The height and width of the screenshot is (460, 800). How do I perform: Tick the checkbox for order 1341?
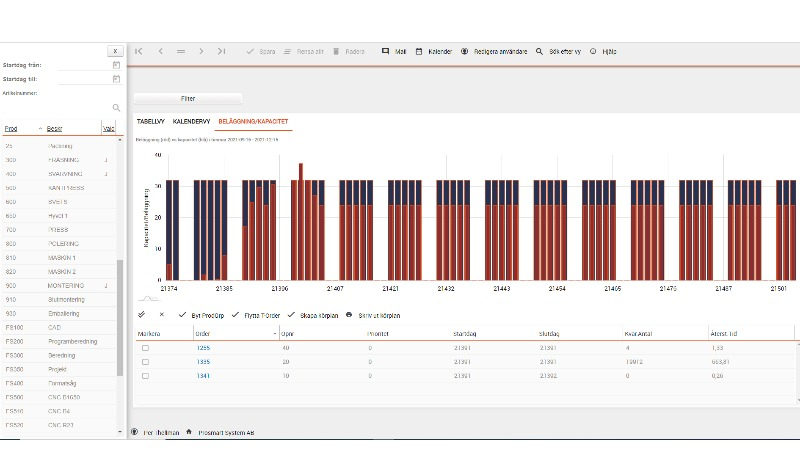pos(145,376)
